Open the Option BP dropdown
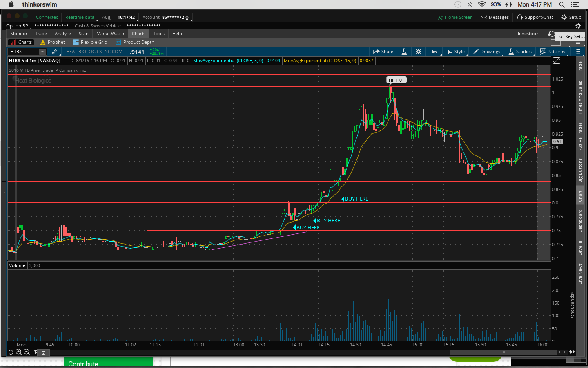 (x=18, y=26)
